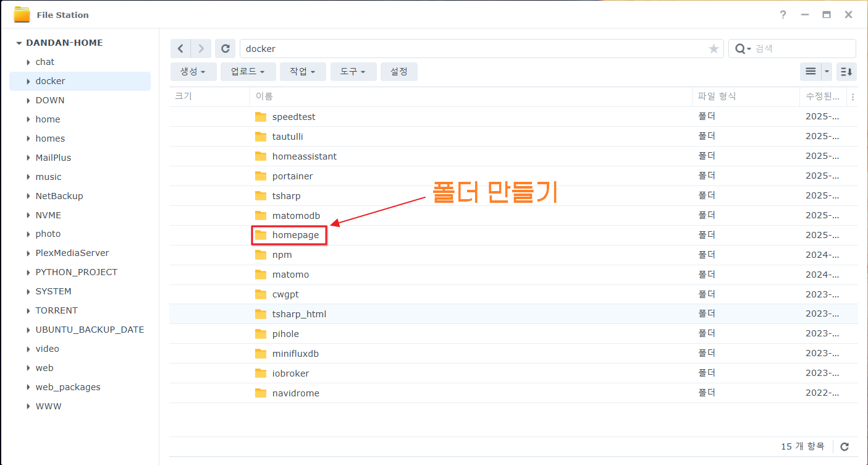Viewport: 868px width, 465px height.
Task: Go forward with the right arrow button
Action: click(x=201, y=49)
